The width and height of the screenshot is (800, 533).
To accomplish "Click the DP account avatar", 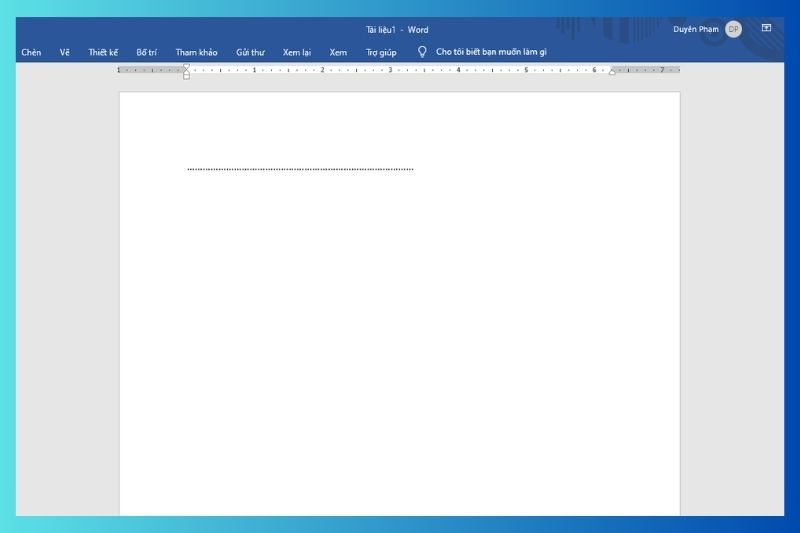I will pyautogui.click(x=733, y=29).
